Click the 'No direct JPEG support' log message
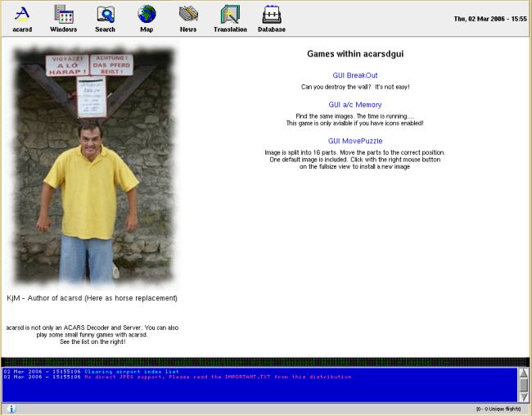532x416 pixels. click(x=218, y=377)
